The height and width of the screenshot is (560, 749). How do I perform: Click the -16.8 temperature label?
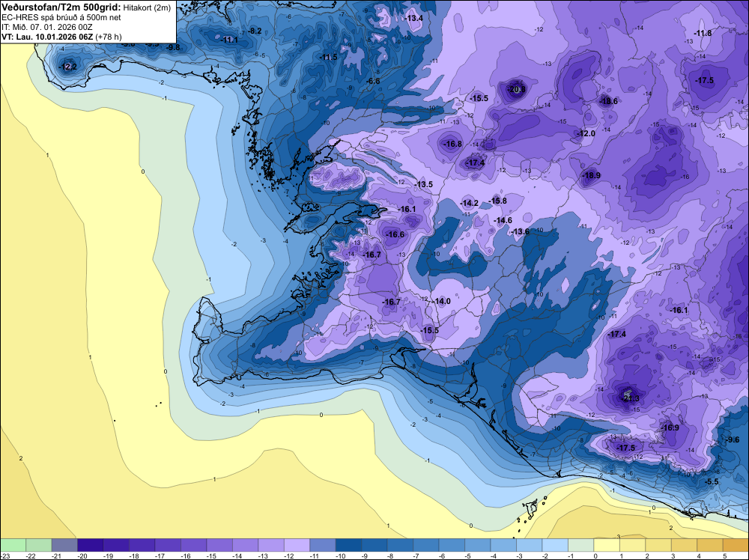tap(452, 144)
